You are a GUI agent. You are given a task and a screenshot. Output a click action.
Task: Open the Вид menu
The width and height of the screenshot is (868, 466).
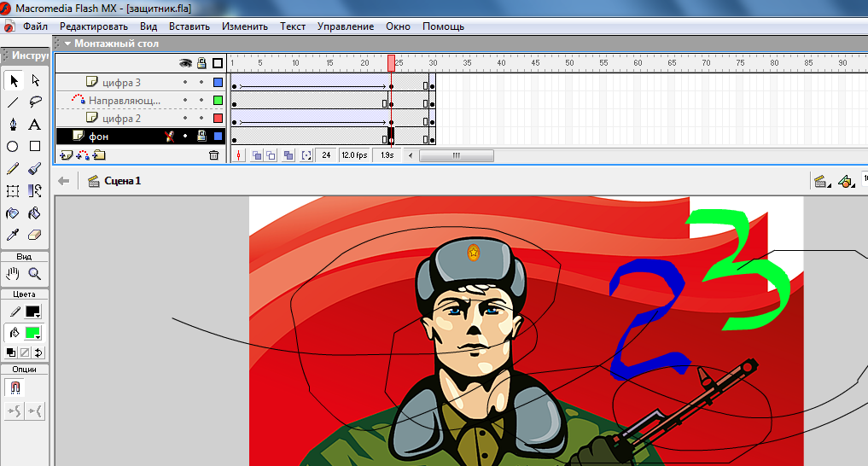tap(149, 26)
